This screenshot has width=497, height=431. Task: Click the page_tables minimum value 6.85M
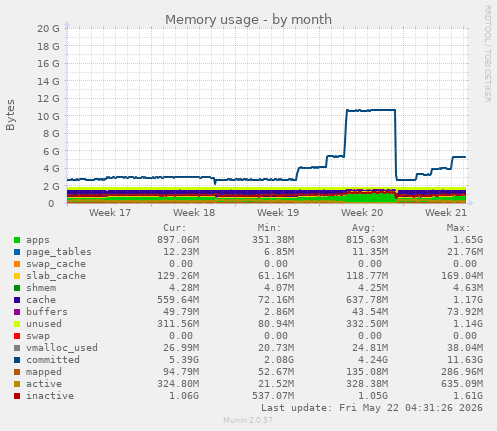pos(279,252)
